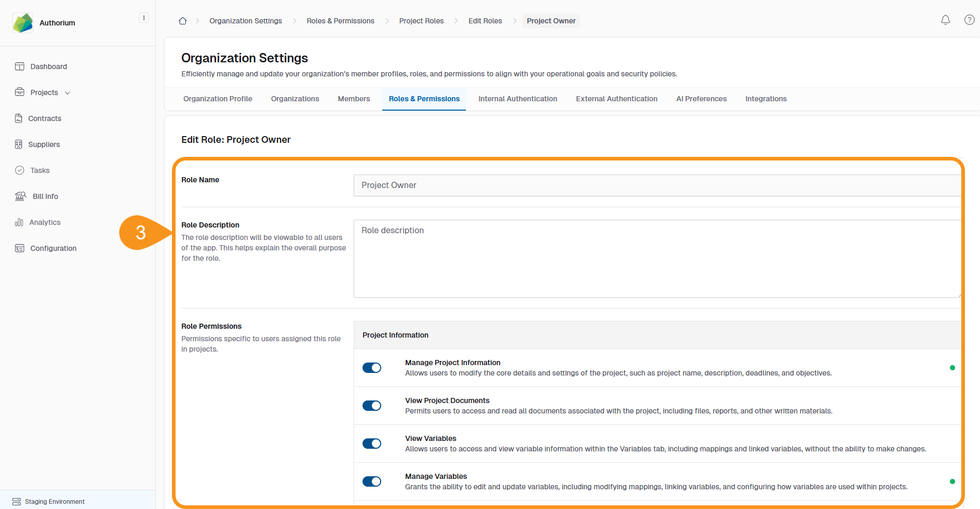Open Bill Info from the sidebar
This screenshot has width=980, height=509.
(x=45, y=196)
